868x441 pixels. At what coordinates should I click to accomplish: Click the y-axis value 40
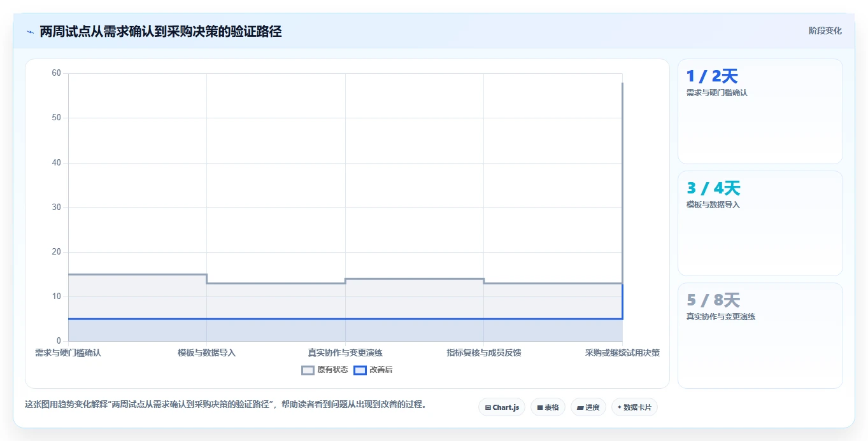(56, 163)
